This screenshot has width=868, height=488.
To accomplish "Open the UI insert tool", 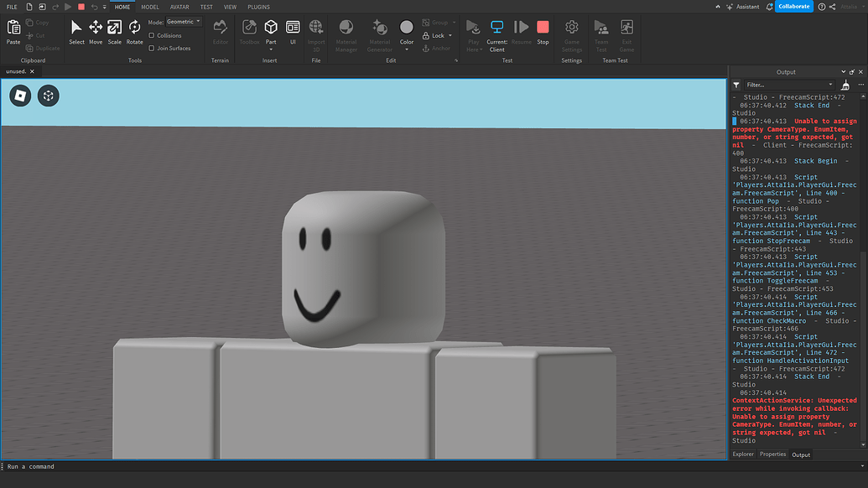I will click(293, 32).
